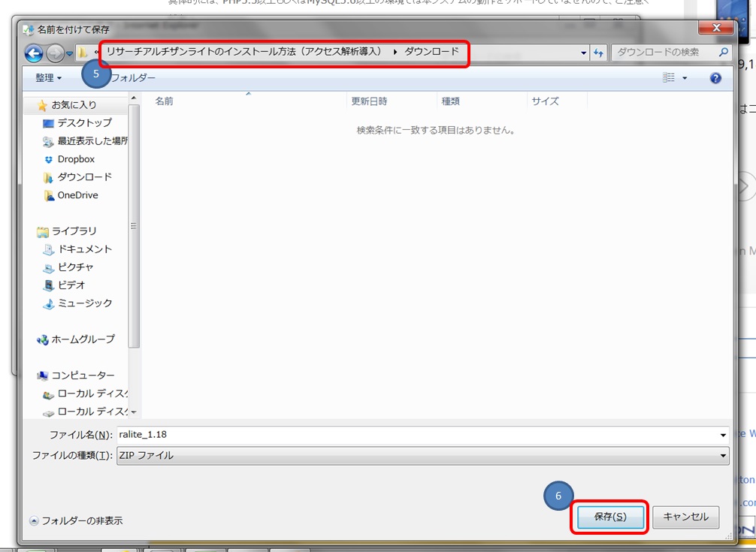The width and height of the screenshot is (756, 552).
Task: Collapse folders with フォルダーの非表示
Action: 76,520
